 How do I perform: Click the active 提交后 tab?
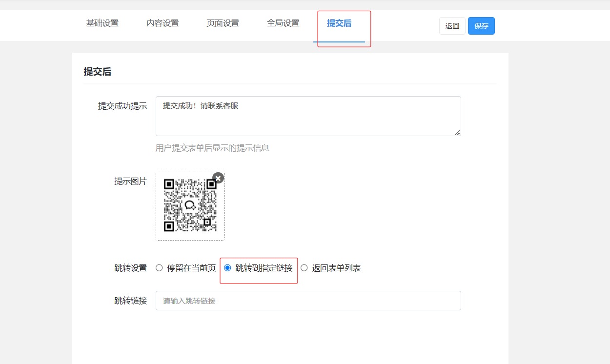pyautogui.click(x=339, y=23)
